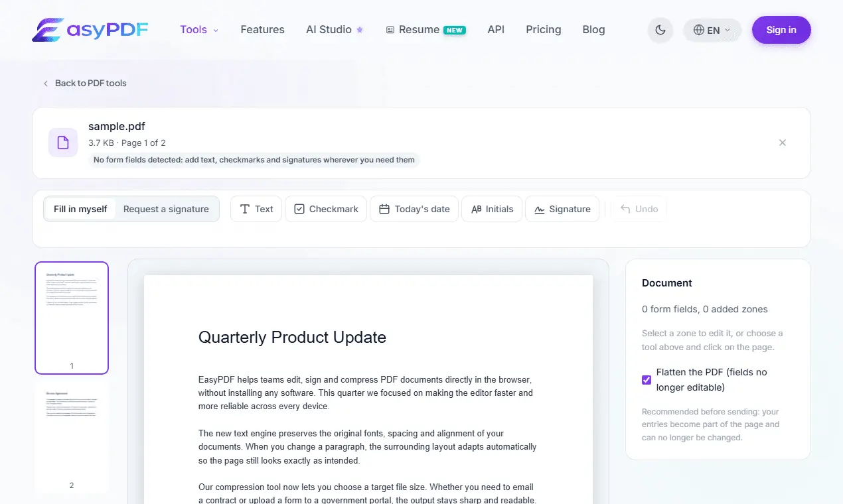Click the NEW badge next to Resume
Viewport: 843px width, 504px height.
point(455,30)
